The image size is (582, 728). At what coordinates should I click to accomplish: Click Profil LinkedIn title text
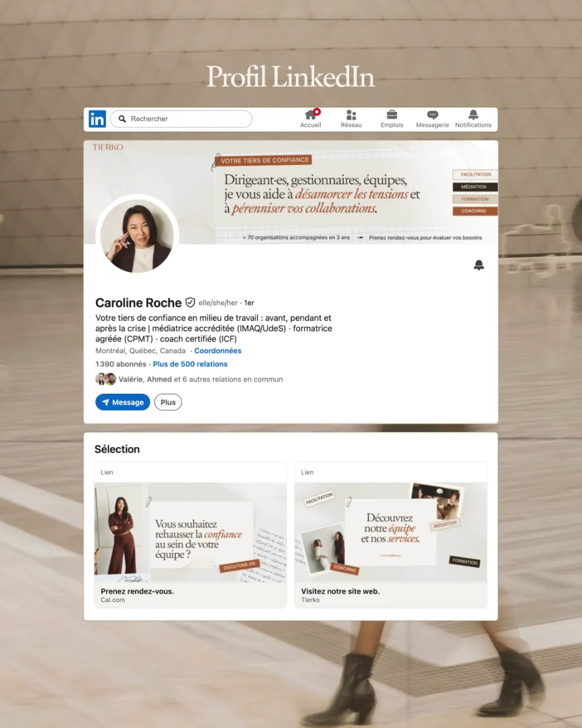[x=291, y=77]
